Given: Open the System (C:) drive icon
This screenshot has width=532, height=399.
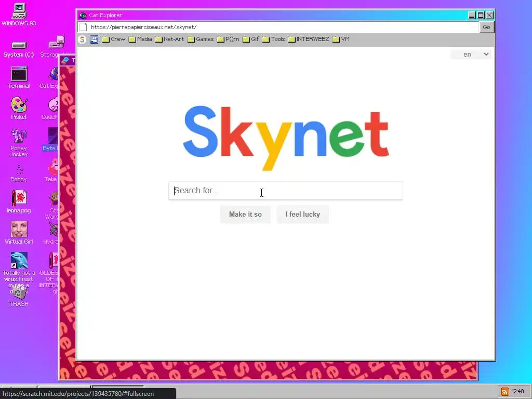Looking at the screenshot, I should click(19, 49).
